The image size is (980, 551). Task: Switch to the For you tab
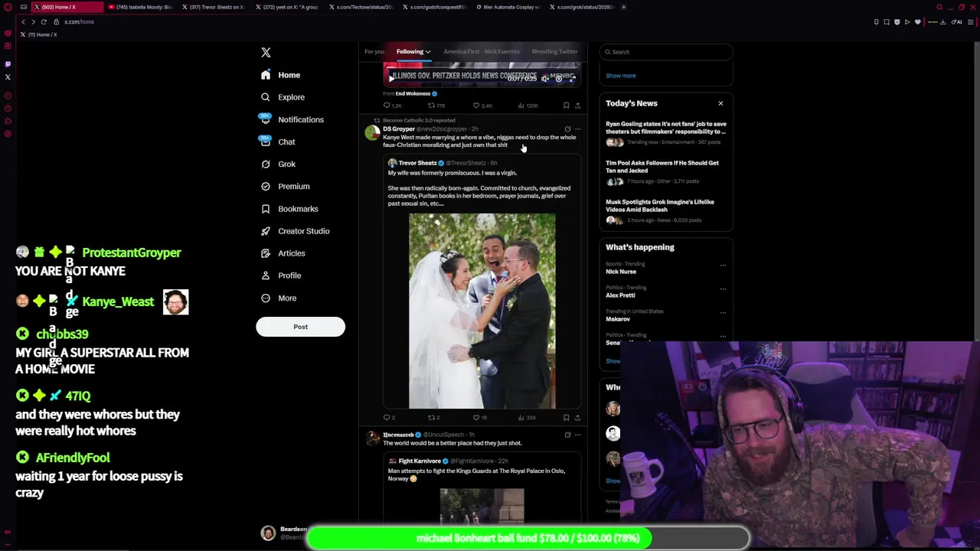[x=374, y=51]
